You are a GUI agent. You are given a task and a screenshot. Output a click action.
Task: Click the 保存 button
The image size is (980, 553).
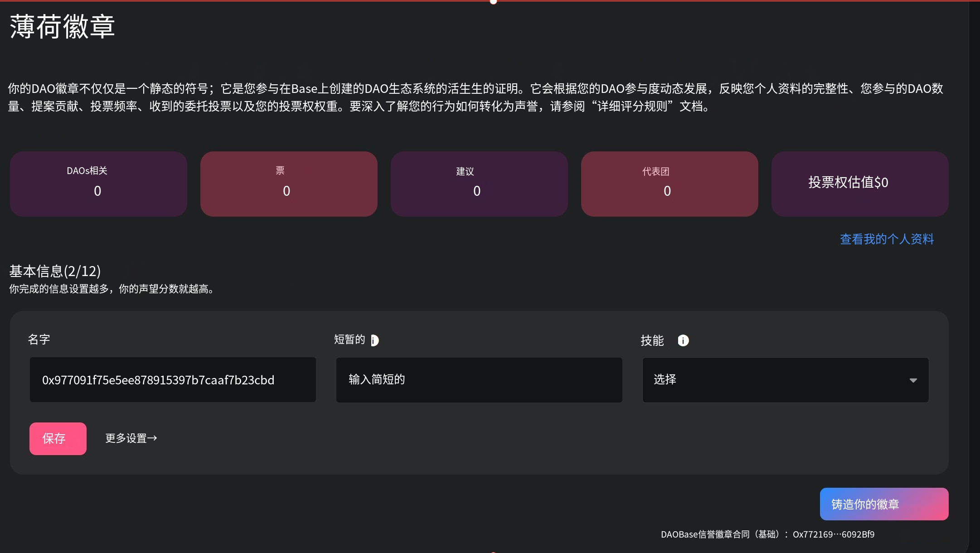58,439
